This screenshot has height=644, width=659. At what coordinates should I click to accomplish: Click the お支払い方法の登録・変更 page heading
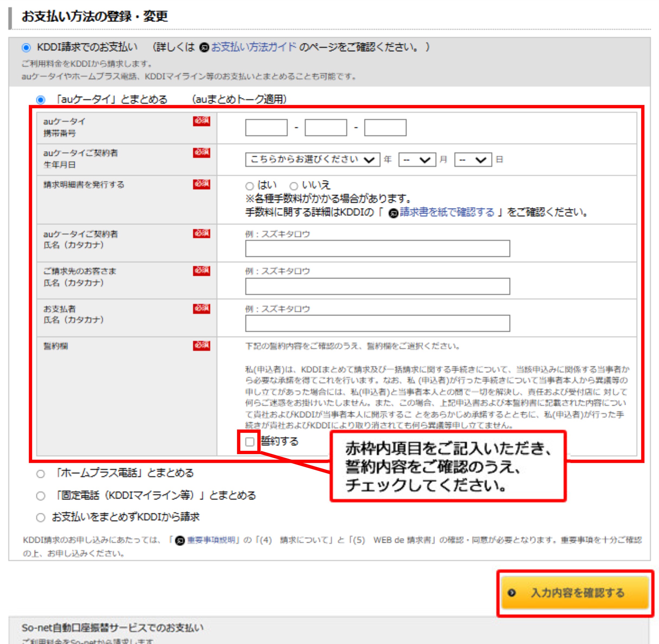[x=95, y=17]
